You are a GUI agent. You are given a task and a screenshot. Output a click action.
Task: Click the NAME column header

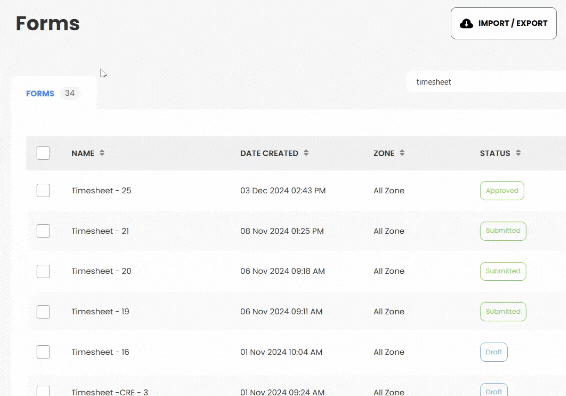(x=83, y=153)
